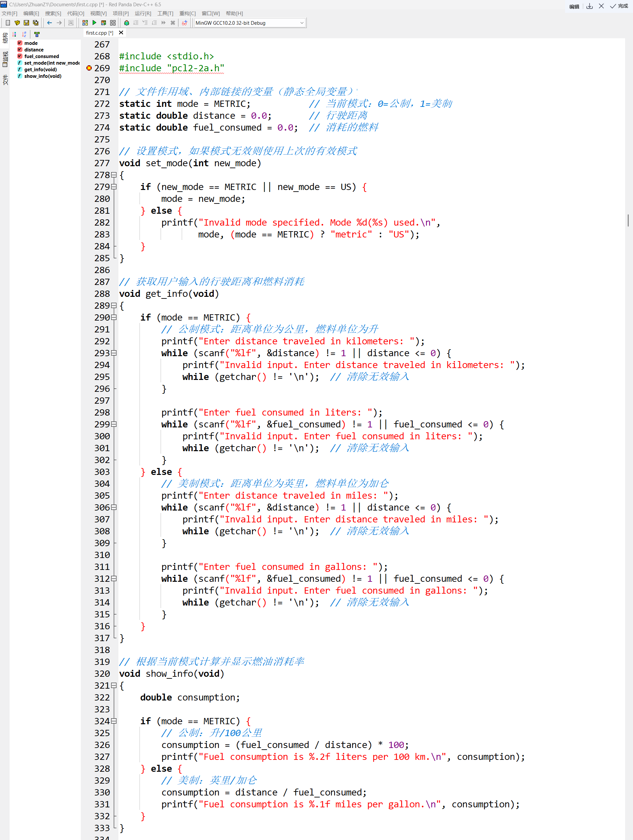This screenshot has width=633, height=840.
Task: Select the distance variable in structure tree
Action: pos(34,50)
